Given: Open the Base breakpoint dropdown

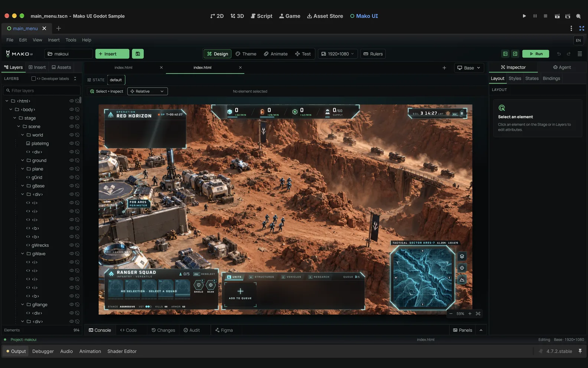Looking at the screenshot, I should point(469,68).
